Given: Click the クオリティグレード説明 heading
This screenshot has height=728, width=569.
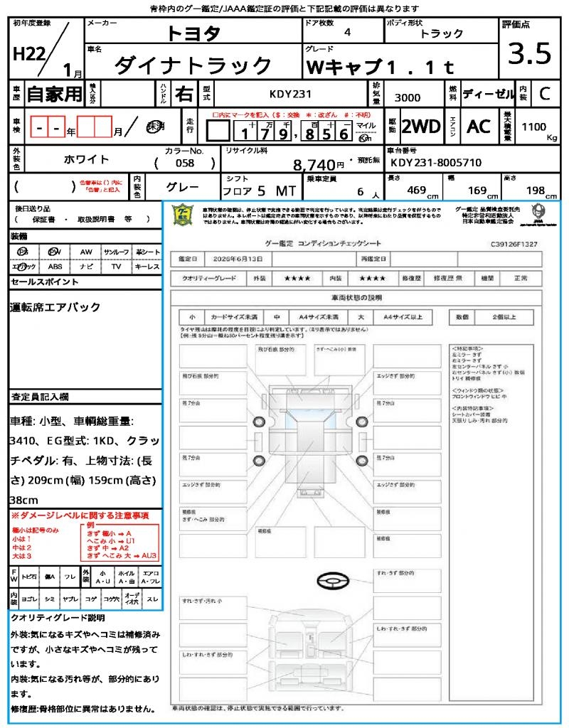Looking at the screenshot, I should coord(57,619).
